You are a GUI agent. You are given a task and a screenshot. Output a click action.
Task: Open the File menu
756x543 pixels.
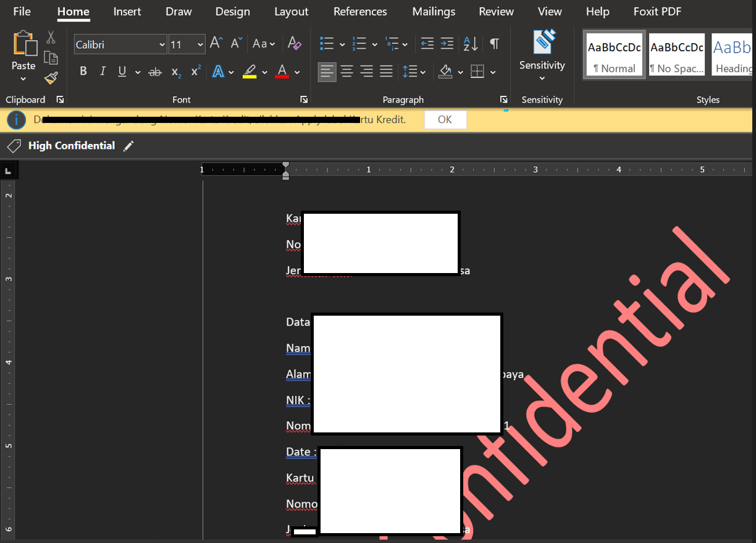(22, 12)
